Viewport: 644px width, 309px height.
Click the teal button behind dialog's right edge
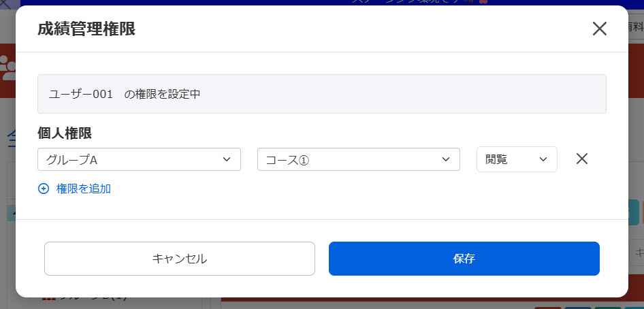633,212
